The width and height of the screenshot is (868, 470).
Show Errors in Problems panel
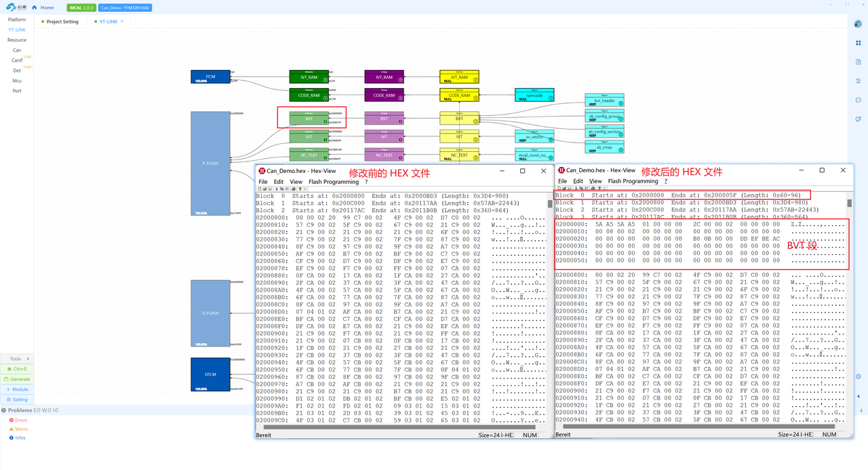click(x=18, y=420)
